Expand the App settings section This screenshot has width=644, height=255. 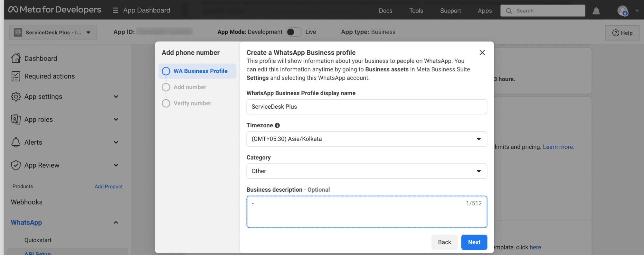point(116,97)
